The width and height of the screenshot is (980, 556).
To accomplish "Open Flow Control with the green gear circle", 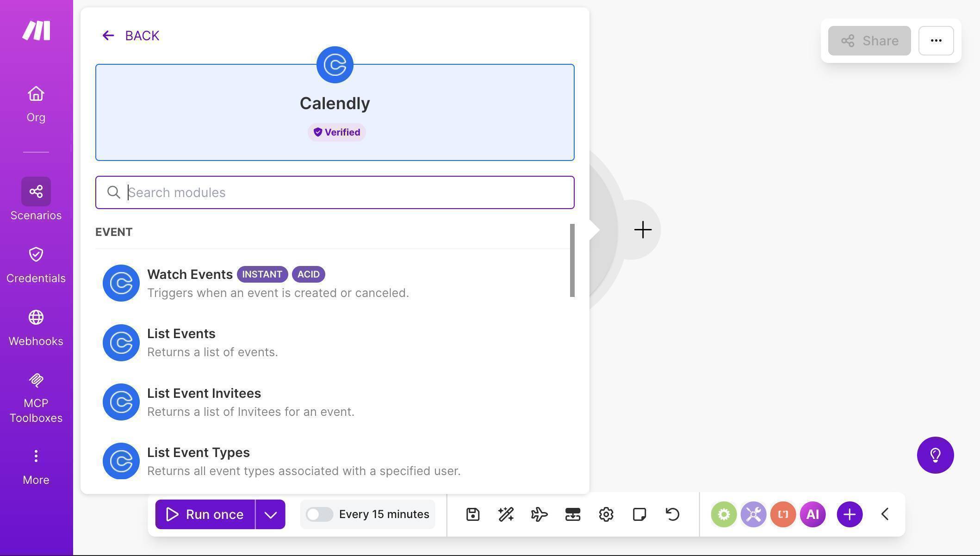I will [724, 514].
